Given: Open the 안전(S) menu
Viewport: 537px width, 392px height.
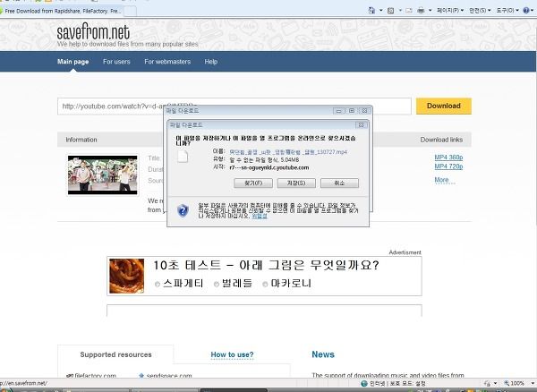Looking at the screenshot, I should 480,11.
